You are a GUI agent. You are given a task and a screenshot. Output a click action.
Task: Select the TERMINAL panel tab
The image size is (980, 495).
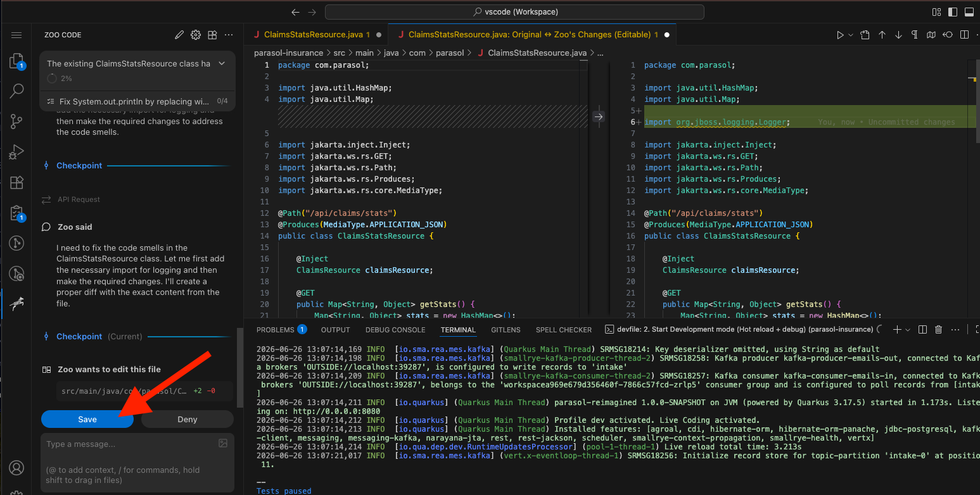(x=458, y=329)
